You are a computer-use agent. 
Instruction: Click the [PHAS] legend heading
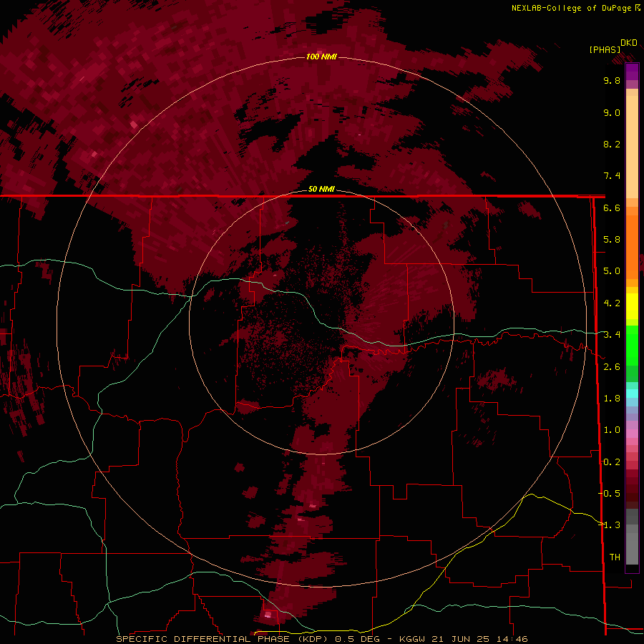605,49
